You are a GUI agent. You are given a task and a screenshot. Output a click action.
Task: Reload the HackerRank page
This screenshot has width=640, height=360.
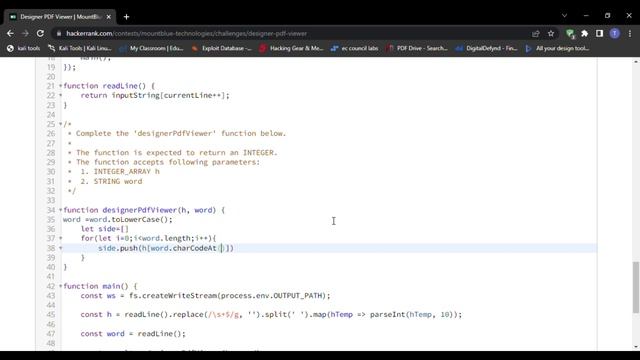click(x=40, y=33)
